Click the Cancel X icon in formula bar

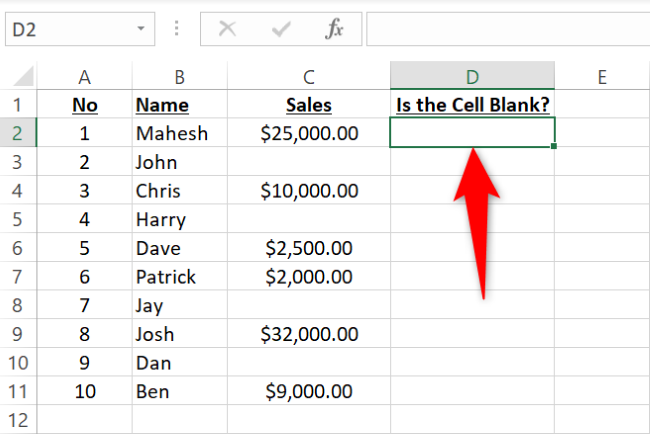pyautogui.click(x=227, y=29)
